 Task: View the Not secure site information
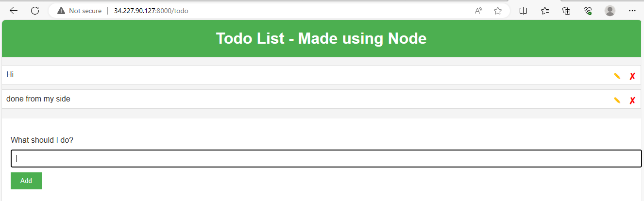coord(80,11)
